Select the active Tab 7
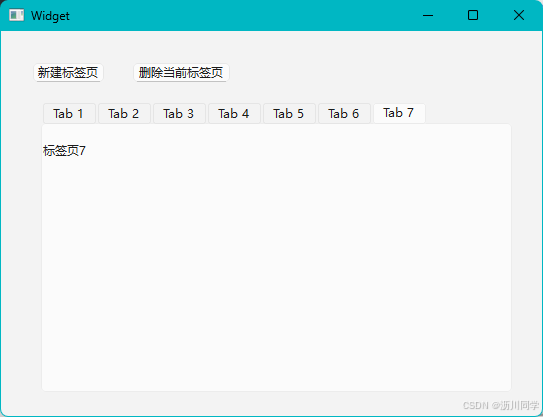 [399, 113]
